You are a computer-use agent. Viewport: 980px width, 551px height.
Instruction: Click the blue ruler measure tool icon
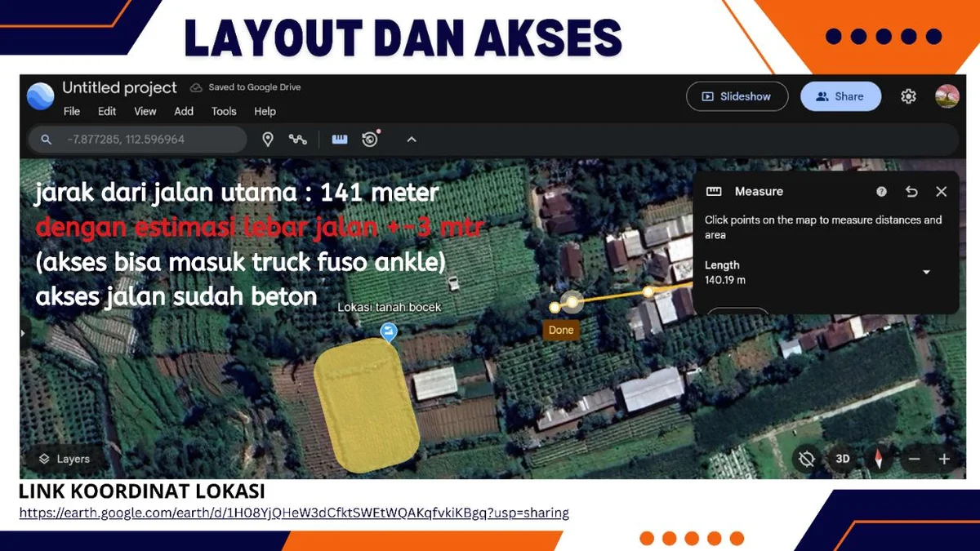(x=340, y=140)
